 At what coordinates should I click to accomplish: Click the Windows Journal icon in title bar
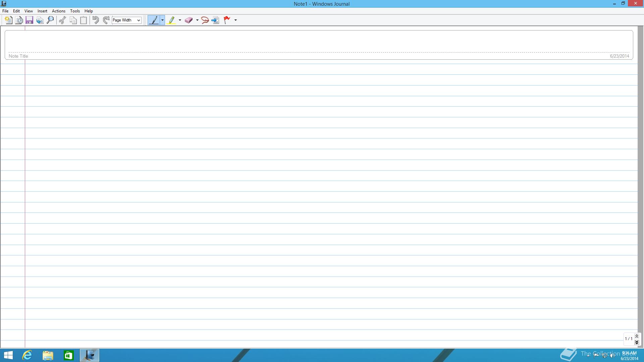4,4
